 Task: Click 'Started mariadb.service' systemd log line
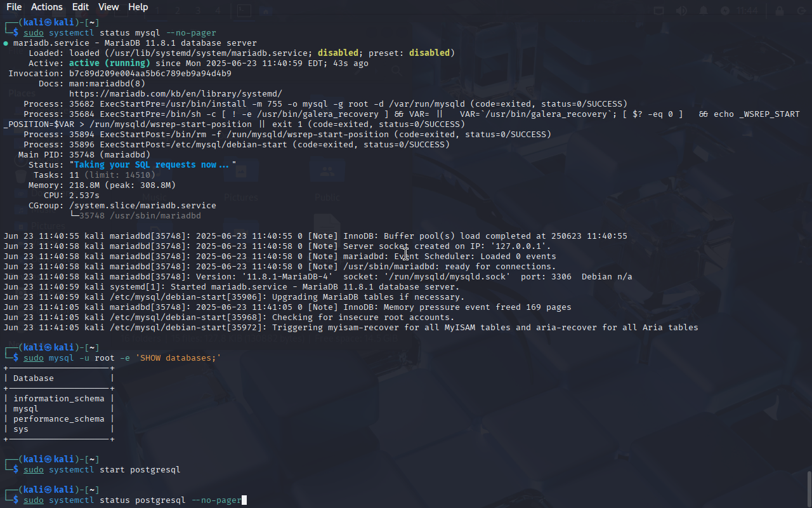point(232,286)
